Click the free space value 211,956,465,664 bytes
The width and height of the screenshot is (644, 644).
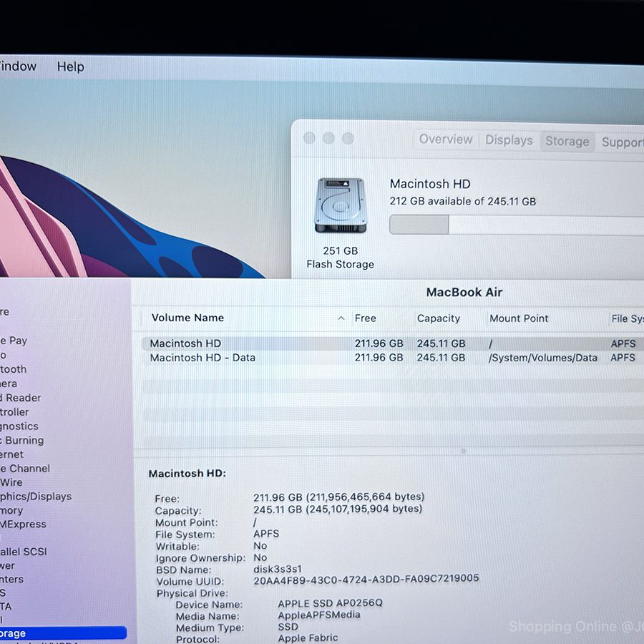pyautogui.click(x=365, y=497)
